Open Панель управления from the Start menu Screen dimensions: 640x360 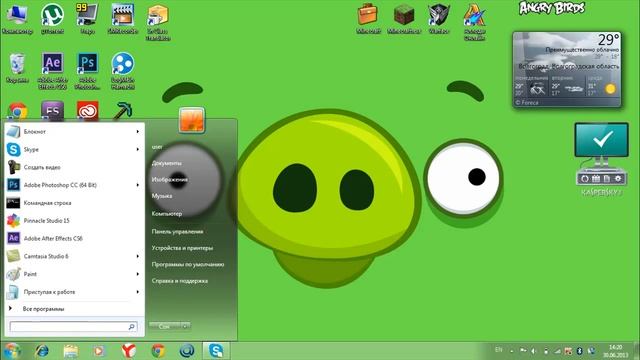pos(177,231)
